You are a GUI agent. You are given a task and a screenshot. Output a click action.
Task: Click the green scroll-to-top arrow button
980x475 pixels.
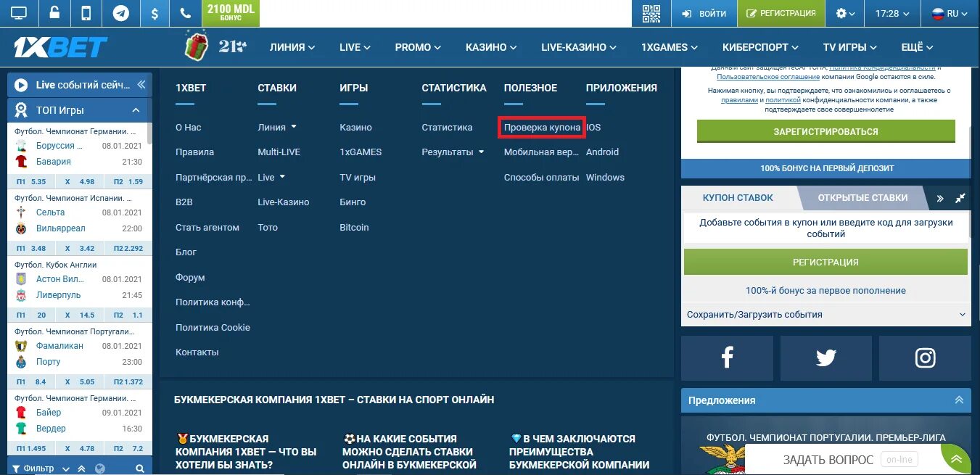[x=956, y=459]
